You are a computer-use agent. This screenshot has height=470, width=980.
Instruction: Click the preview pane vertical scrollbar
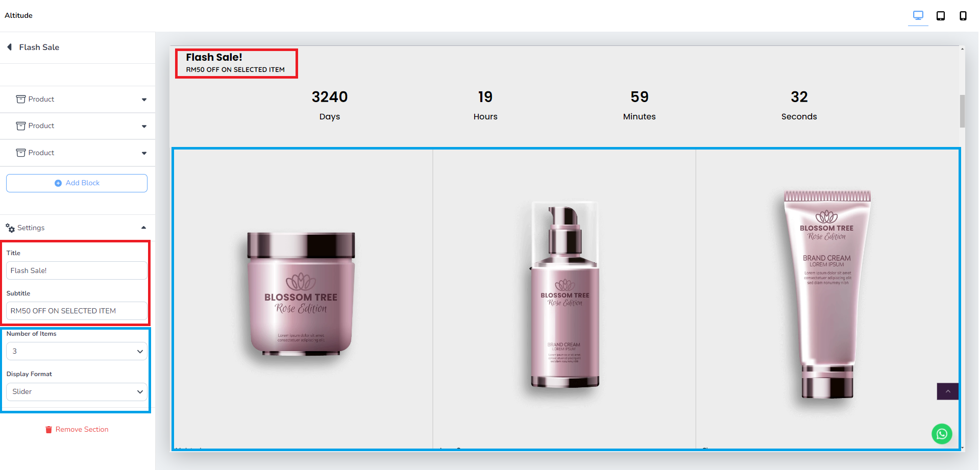tap(962, 111)
